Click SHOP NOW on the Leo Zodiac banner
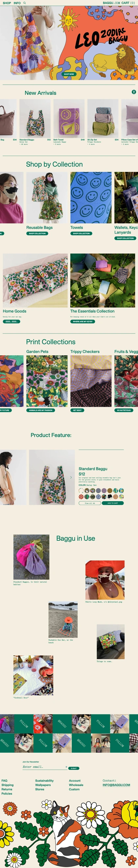This screenshot has height=868, width=138. [x=69, y=74]
